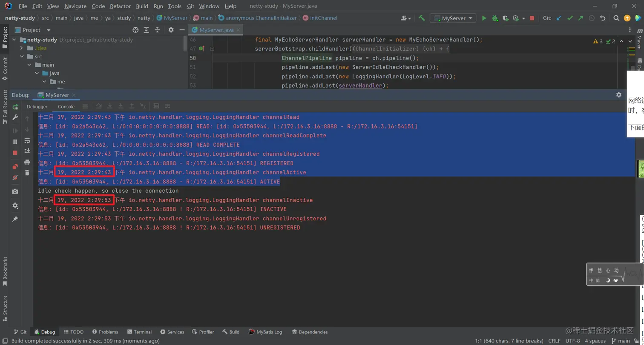Commit changes with the Git checkmark icon

point(570,18)
